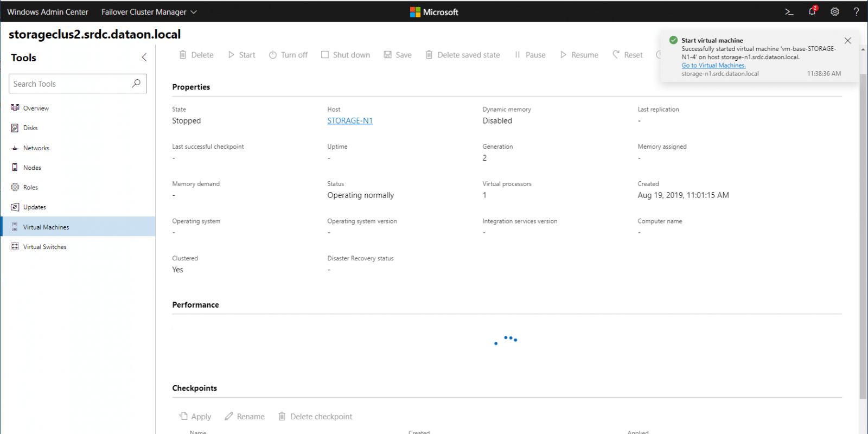Click the Networks sidebar icon
868x434 pixels.
click(15, 148)
